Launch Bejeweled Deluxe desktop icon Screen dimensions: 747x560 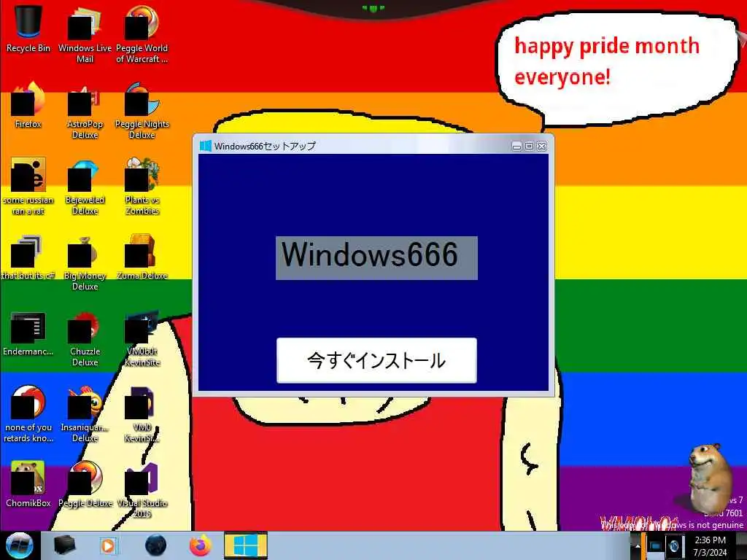(x=85, y=186)
